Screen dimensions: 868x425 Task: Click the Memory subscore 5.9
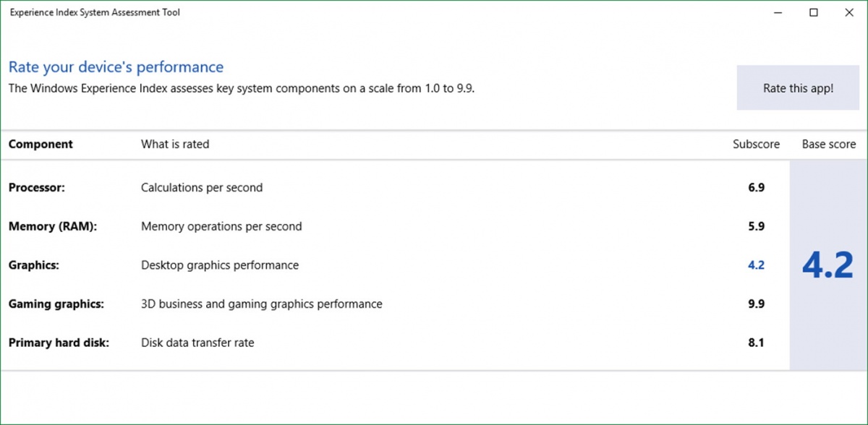click(x=757, y=226)
